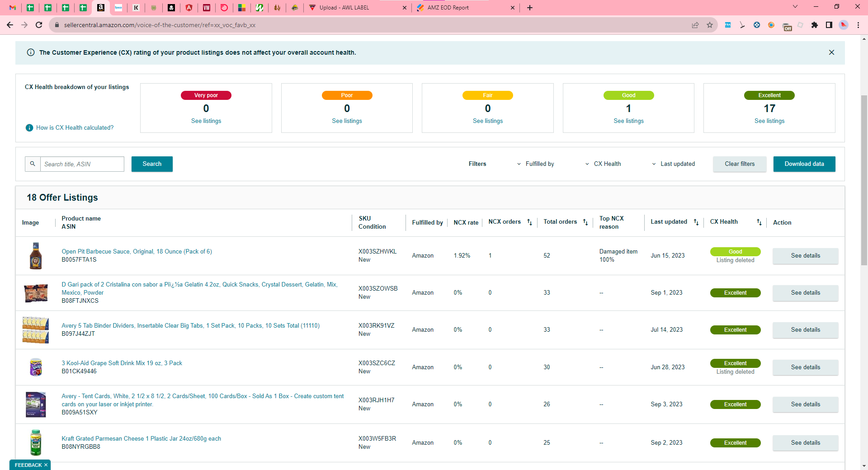Dismiss the CX rating info banner
Viewport: 868px width, 470px height.
point(831,52)
